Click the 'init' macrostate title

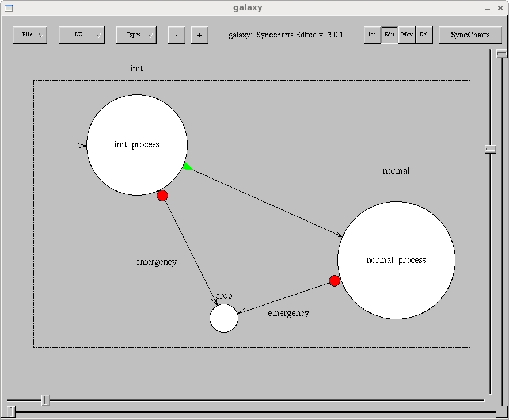click(136, 68)
